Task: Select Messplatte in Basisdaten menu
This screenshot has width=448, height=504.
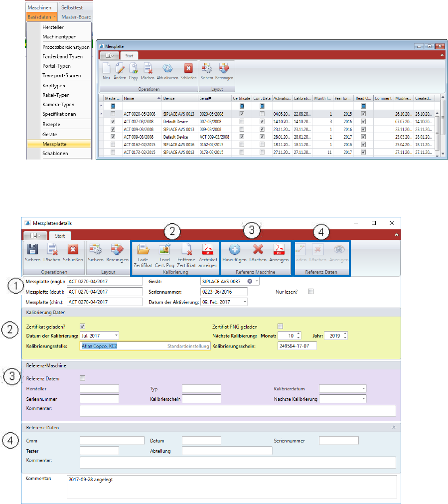Action: pos(59,144)
